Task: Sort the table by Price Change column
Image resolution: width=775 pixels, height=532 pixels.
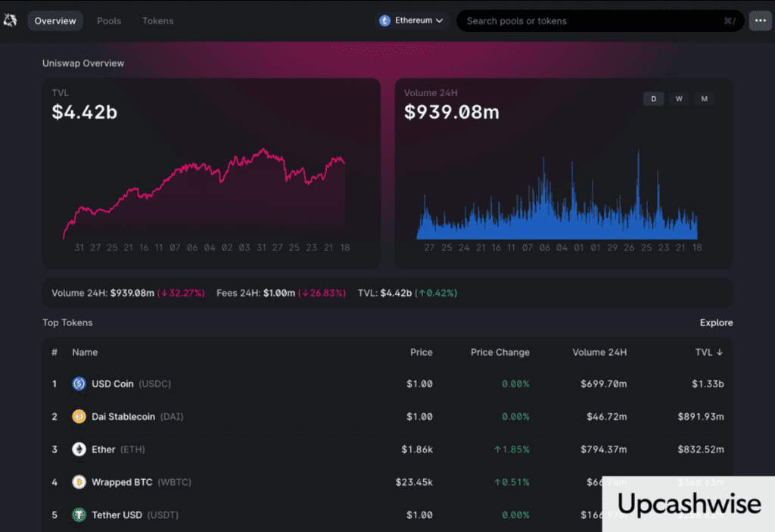Action: tap(500, 352)
